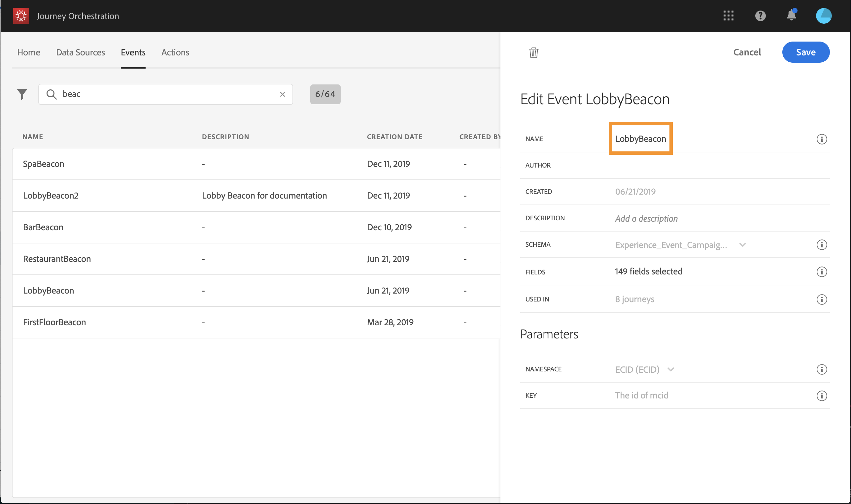
Task: Click the info icon for Used In row
Action: [821, 299]
